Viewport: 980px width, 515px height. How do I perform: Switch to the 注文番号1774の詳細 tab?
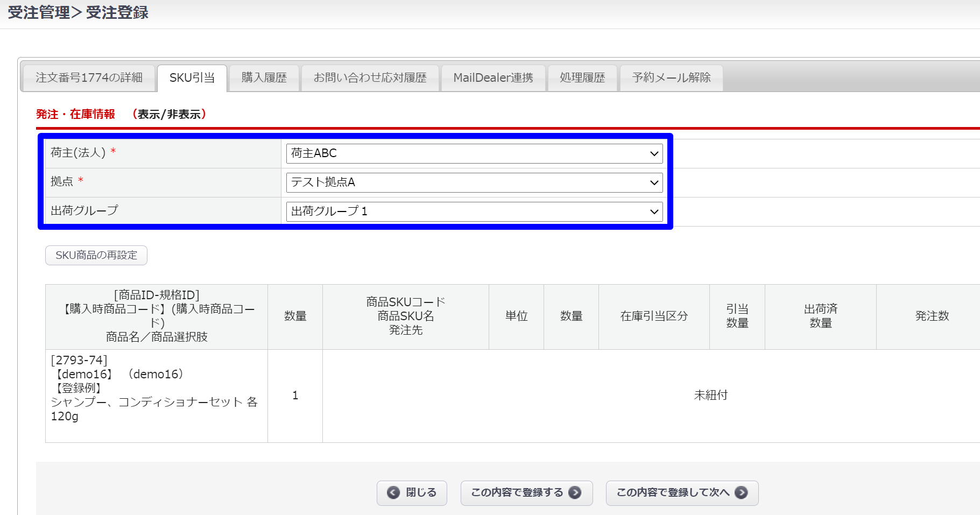click(x=89, y=78)
